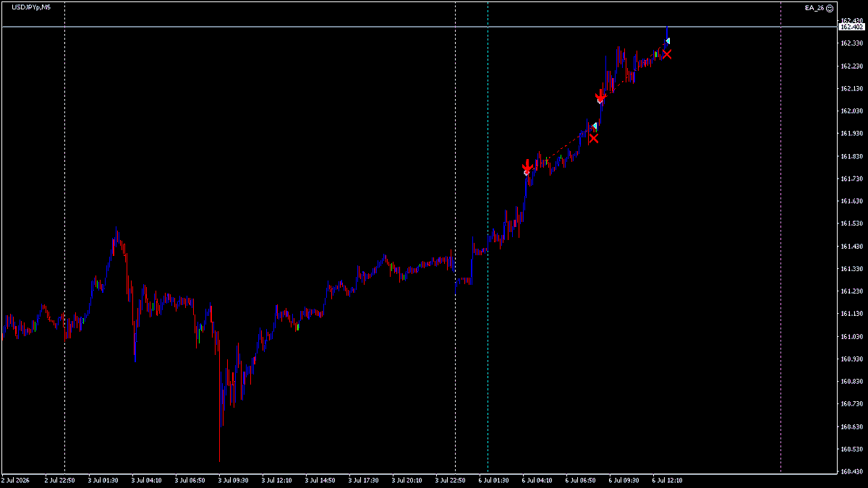The height and width of the screenshot is (488, 868).
Task: Click the red sell arrow near 162.130
Action: click(x=600, y=96)
